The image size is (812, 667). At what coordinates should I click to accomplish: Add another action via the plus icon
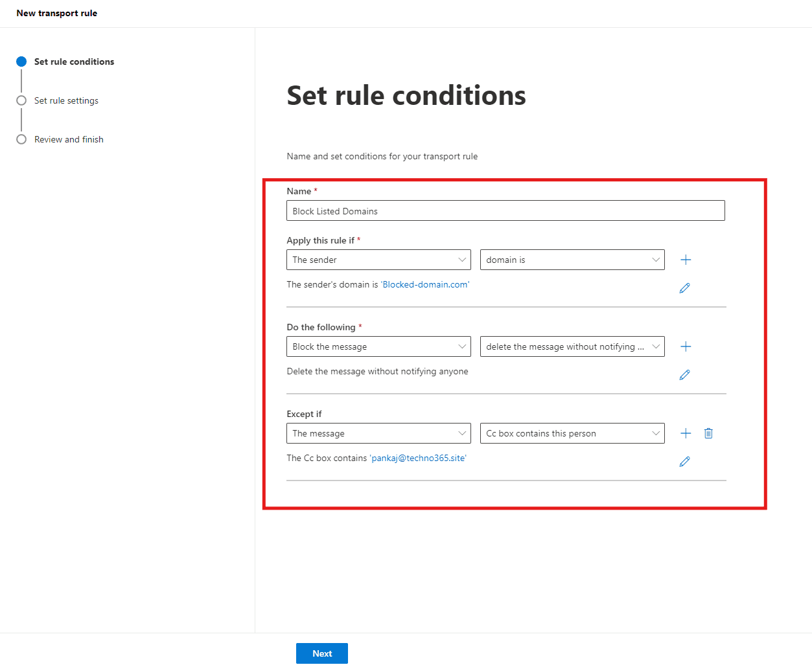pos(685,346)
